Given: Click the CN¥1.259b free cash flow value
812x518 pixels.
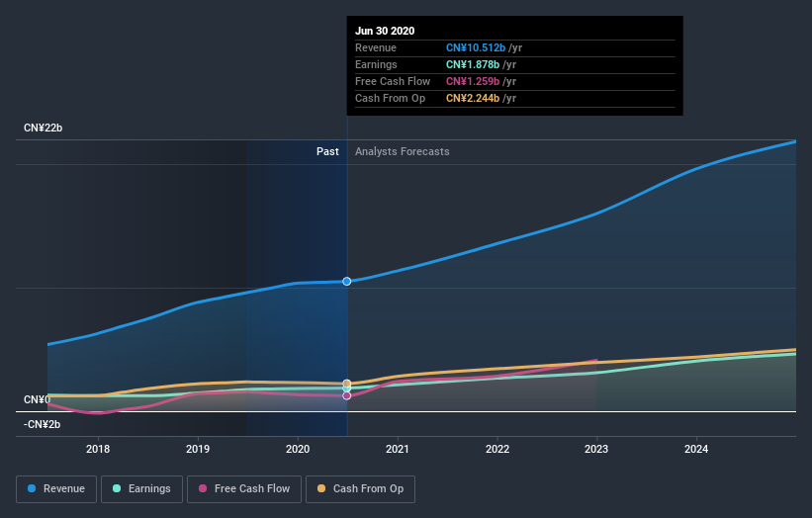Looking at the screenshot, I should coord(473,81).
